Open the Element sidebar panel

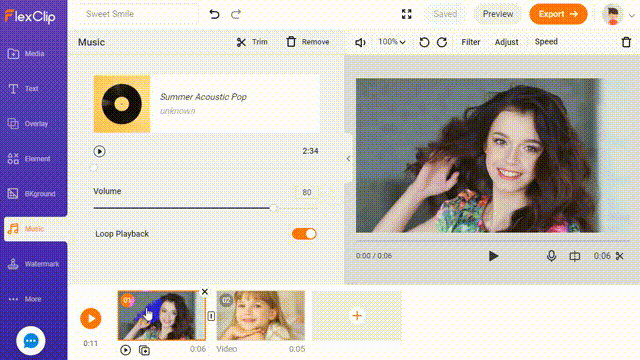(29, 159)
